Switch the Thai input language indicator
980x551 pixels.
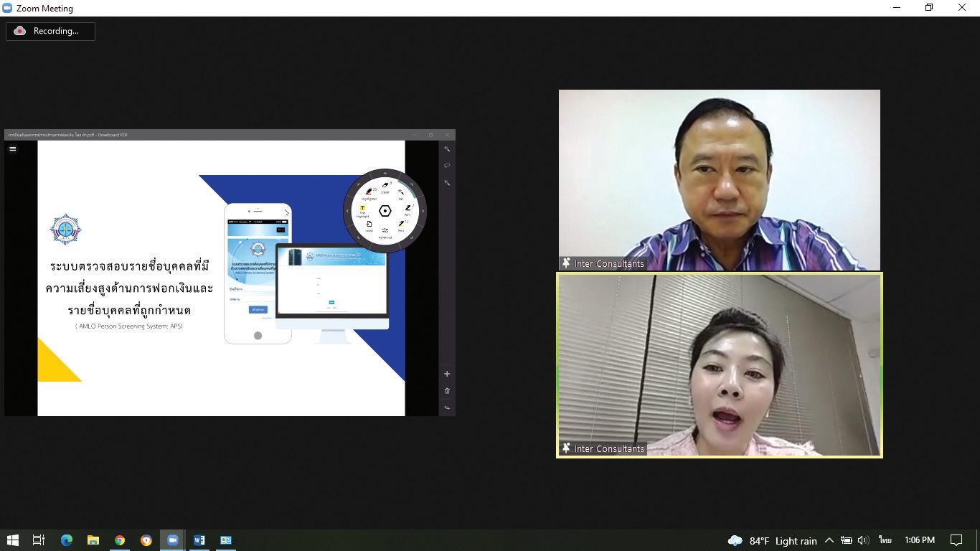pos(885,540)
